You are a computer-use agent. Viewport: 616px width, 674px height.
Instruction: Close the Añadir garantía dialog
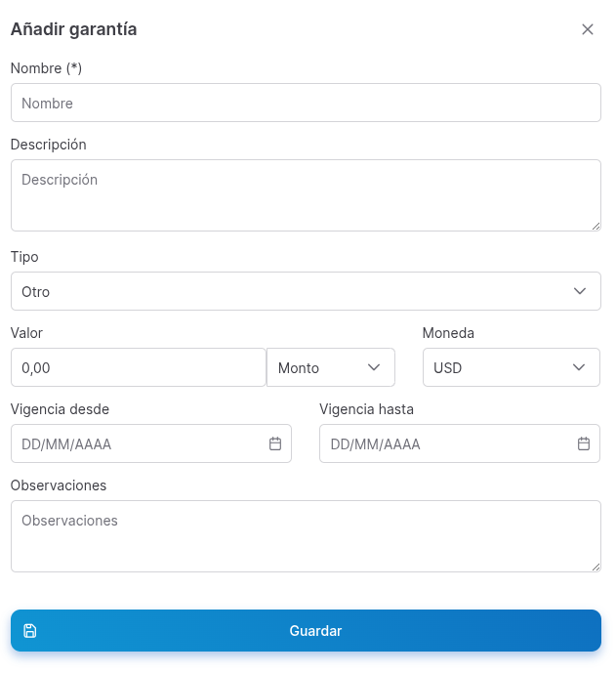pyautogui.click(x=588, y=29)
